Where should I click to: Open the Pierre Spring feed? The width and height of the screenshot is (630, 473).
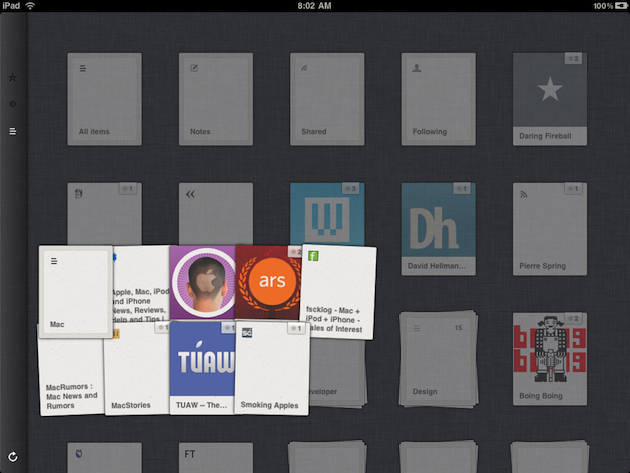(x=549, y=228)
